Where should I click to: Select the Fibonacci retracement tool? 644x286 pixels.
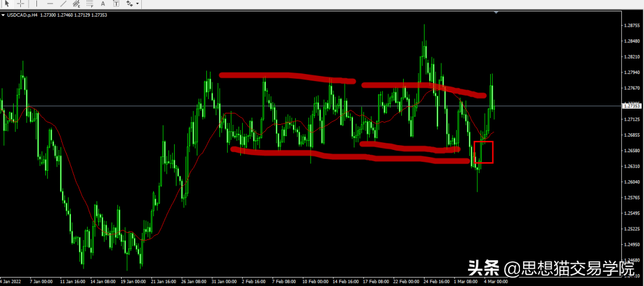pos(89,4)
